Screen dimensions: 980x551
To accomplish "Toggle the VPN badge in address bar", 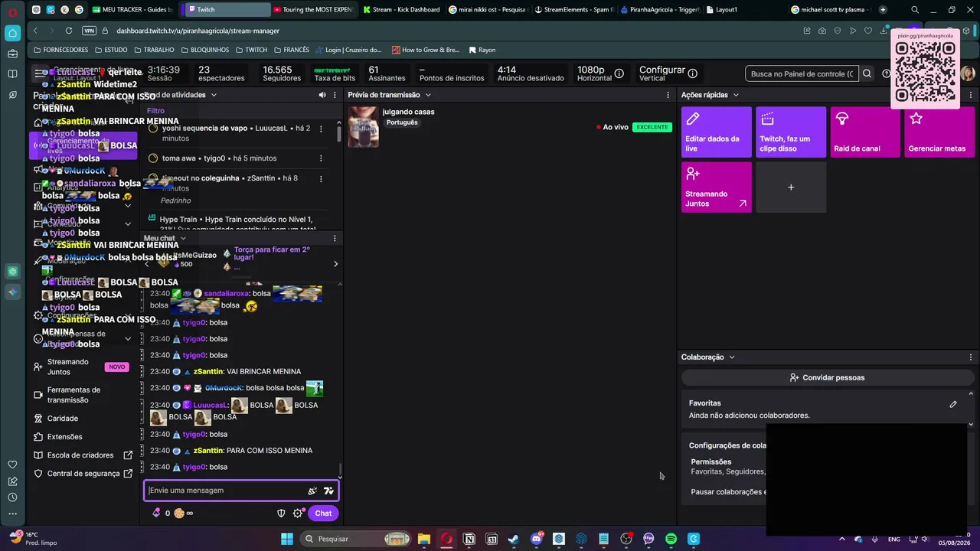I will [x=89, y=31].
